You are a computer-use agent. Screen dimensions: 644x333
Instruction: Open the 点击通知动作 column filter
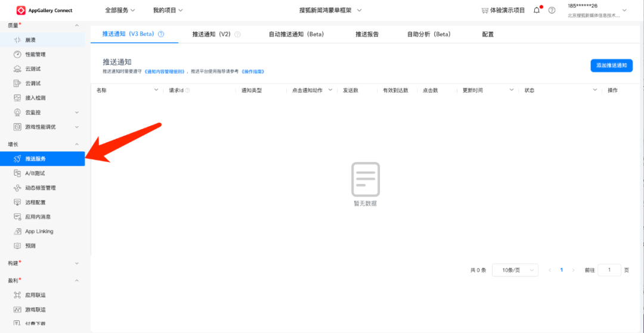coord(330,90)
